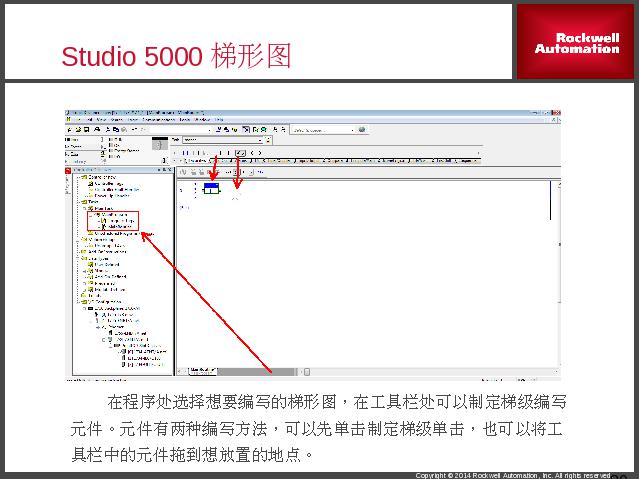
Task: Click the globe icon beside language combo
Action: [x=362, y=130]
